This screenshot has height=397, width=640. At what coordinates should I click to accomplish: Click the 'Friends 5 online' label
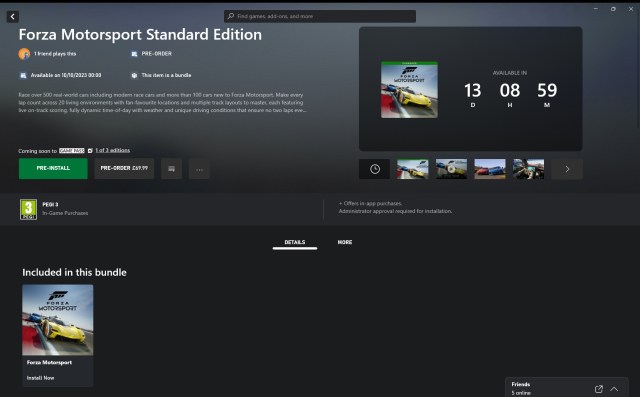point(521,388)
